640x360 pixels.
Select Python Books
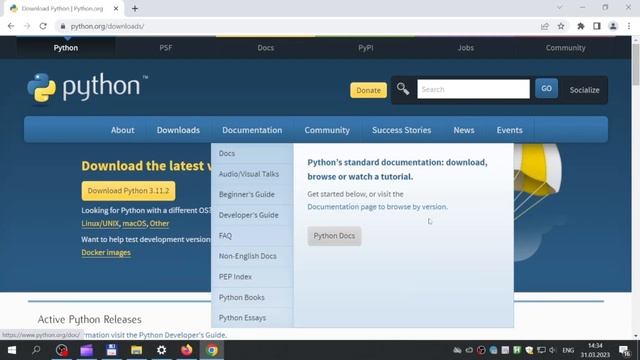252,297
